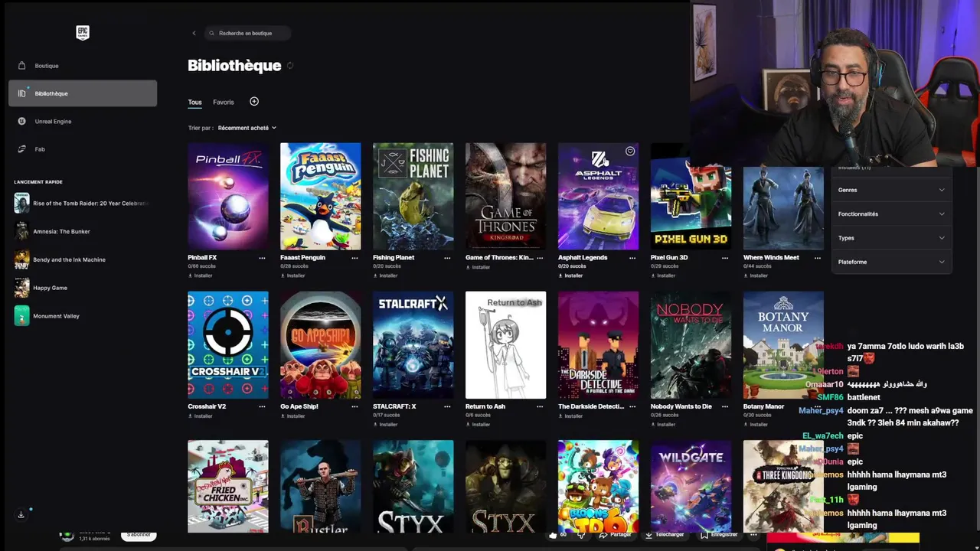
Task: Open options menu for STALCRAFT: X
Action: 447,407
